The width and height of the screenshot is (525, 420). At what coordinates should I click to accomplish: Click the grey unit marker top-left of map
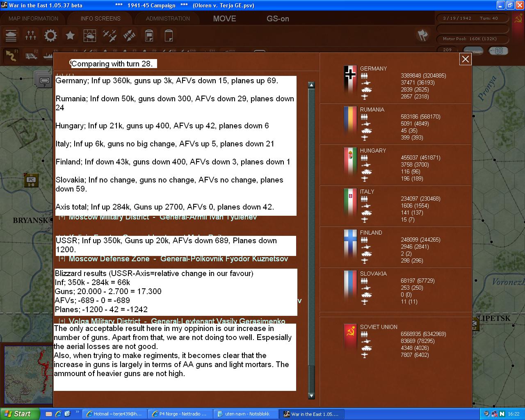click(43, 80)
